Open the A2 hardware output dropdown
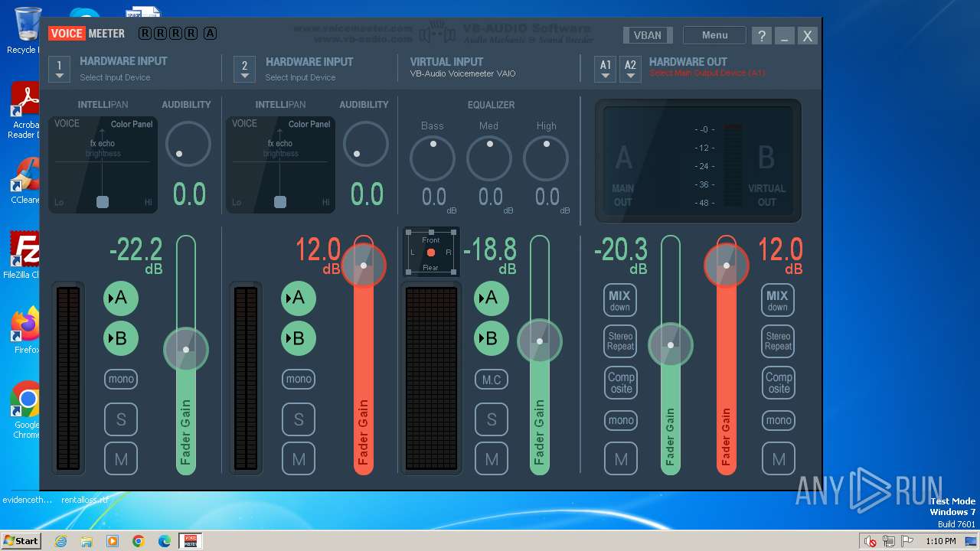980x551 pixels. coord(630,69)
